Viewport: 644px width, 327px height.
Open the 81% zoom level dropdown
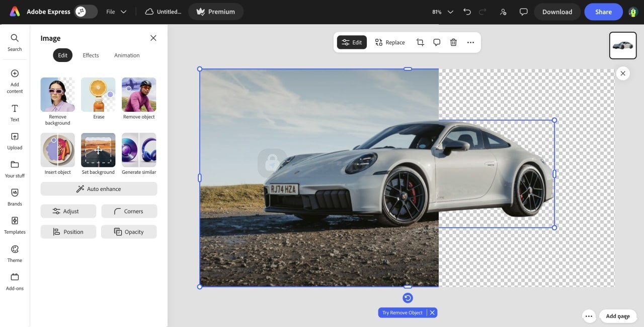(x=443, y=12)
